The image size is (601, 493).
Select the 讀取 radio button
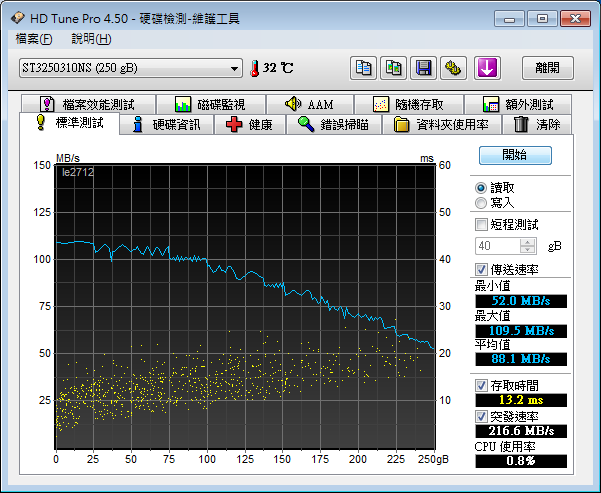(481, 188)
